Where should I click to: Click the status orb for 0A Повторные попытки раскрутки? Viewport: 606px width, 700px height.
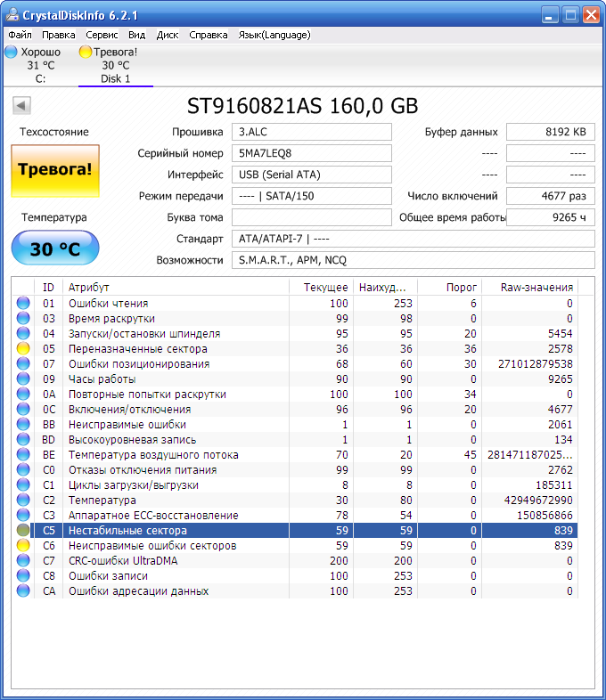point(23,395)
